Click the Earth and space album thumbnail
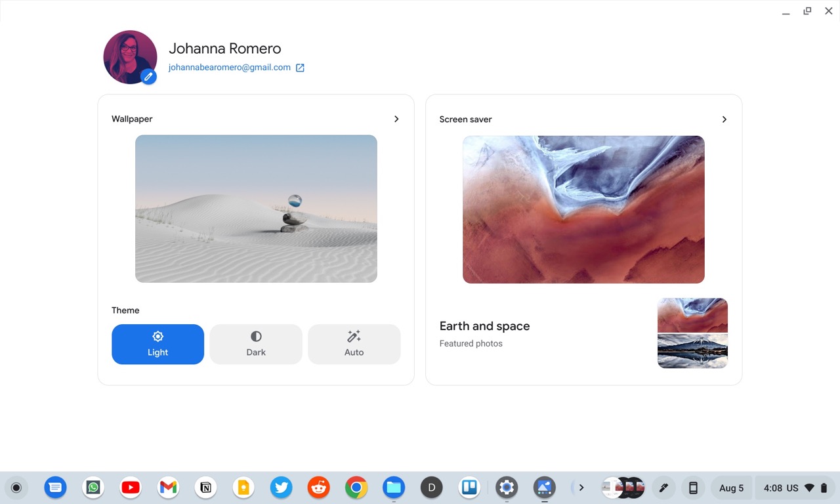Image resolution: width=840 pixels, height=504 pixels. coord(692,333)
